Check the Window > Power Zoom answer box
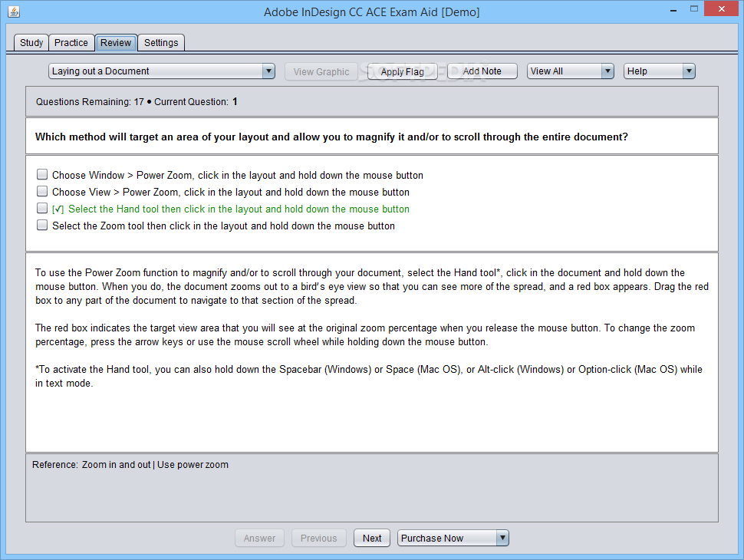Image resolution: width=744 pixels, height=560 pixels. click(42, 175)
